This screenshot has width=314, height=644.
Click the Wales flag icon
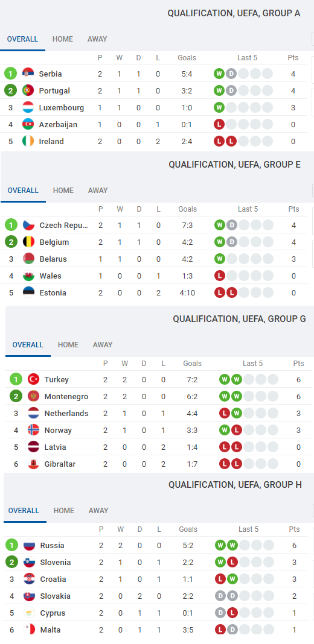tap(29, 276)
